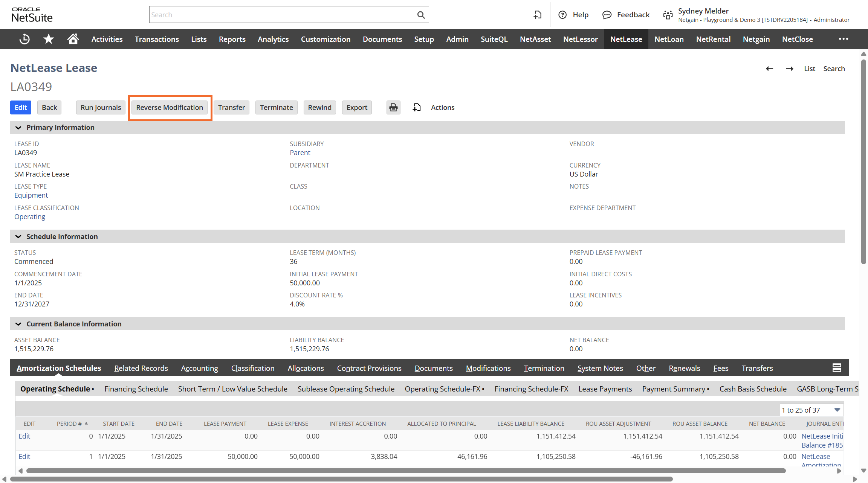Open the Analytics menu
868x483 pixels.
tap(273, 39)
